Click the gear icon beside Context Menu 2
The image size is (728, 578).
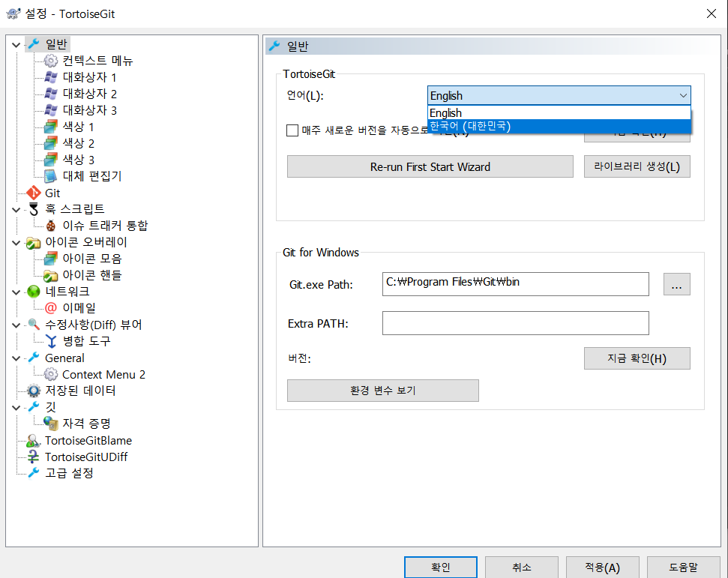point(51,374)
